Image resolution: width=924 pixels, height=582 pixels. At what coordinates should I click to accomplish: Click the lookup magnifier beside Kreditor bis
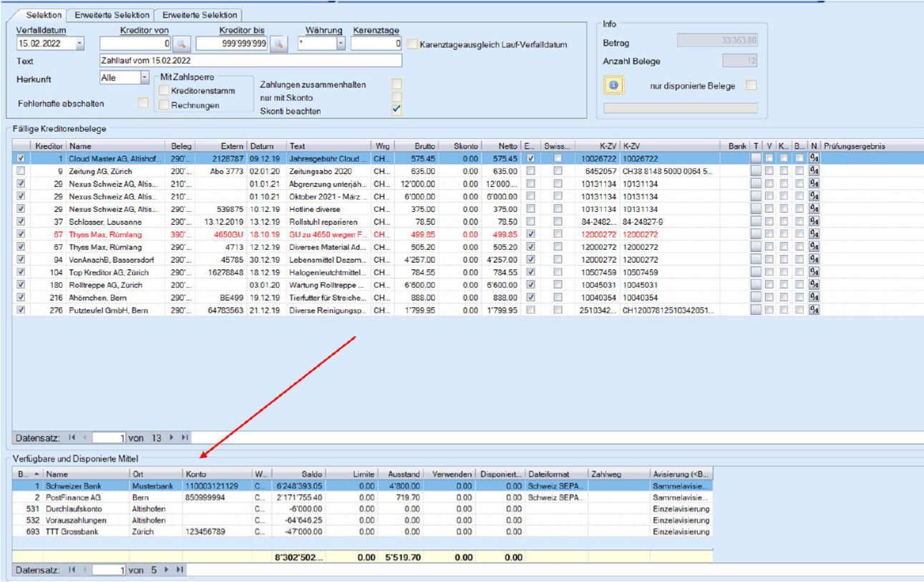click(x=278, y=44)
